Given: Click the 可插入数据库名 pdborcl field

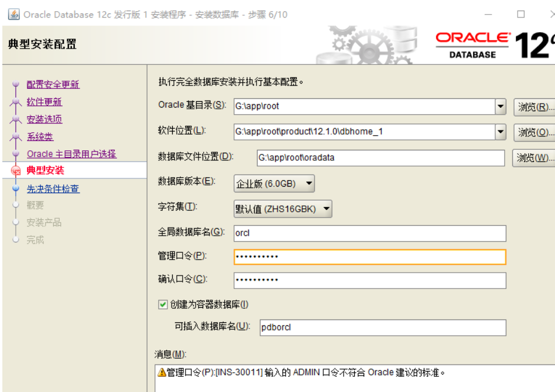Looking at the screenshot, I should [383, 328].
